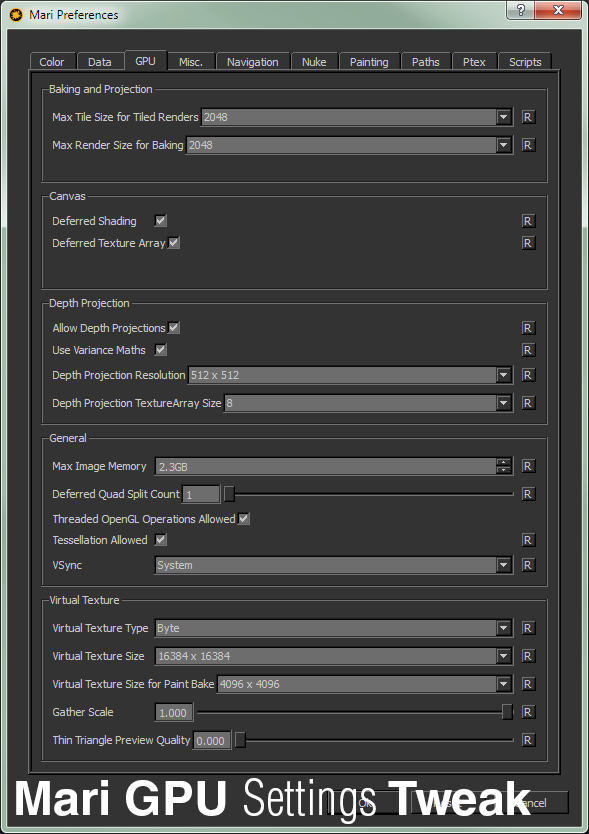Click Thin Triangle Preview Quality slider handle
Screen dimensions: 589x834
(x=240, y=740)
